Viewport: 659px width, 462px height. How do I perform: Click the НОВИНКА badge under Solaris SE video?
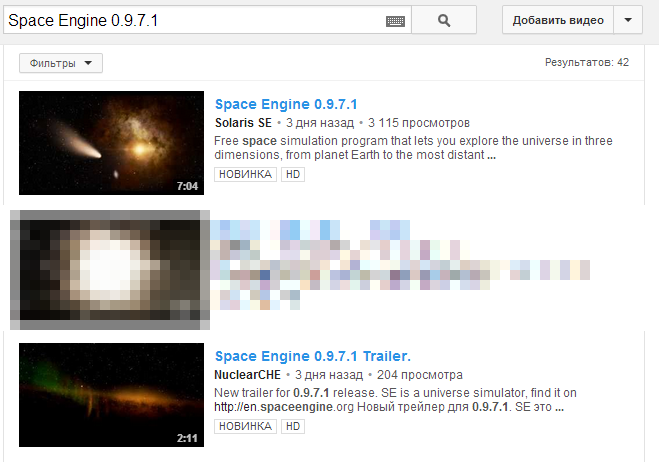point(245,174)
